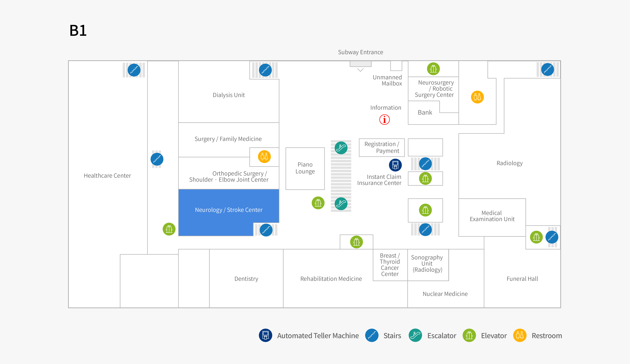Click the Escalator legend icon
The height and width of the screenshot is (364, 630).
click(415, 335)
